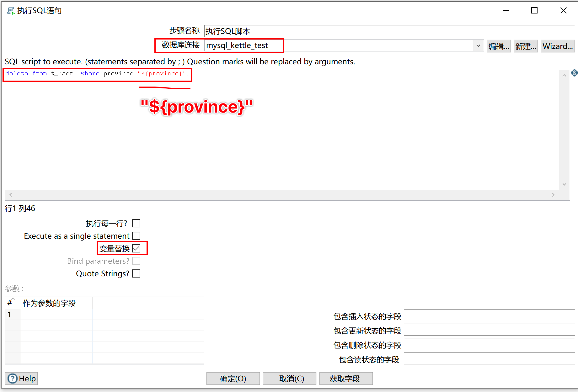Click the 获取字段 button
Viewport: 578px width, 392px height.
(346, 379)
